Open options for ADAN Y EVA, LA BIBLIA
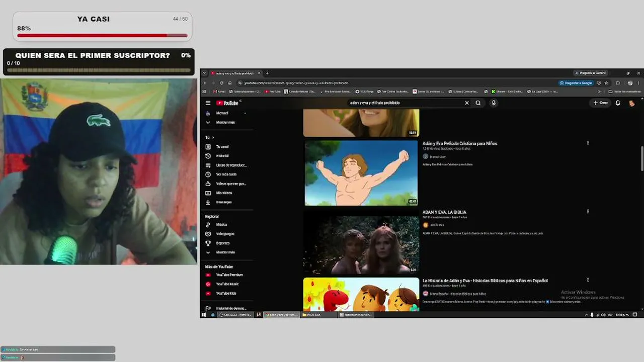This screenshot has width=644, height=362. coord(588,212)
